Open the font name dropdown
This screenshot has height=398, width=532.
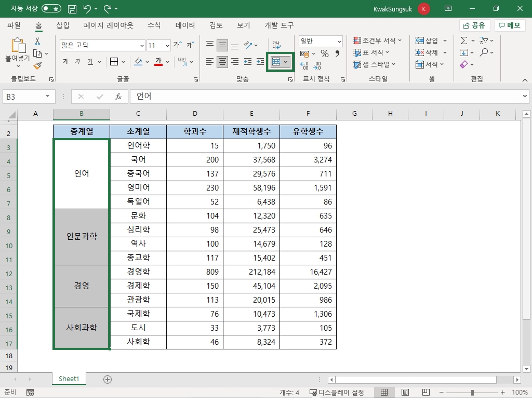click(x=142, y=45)
